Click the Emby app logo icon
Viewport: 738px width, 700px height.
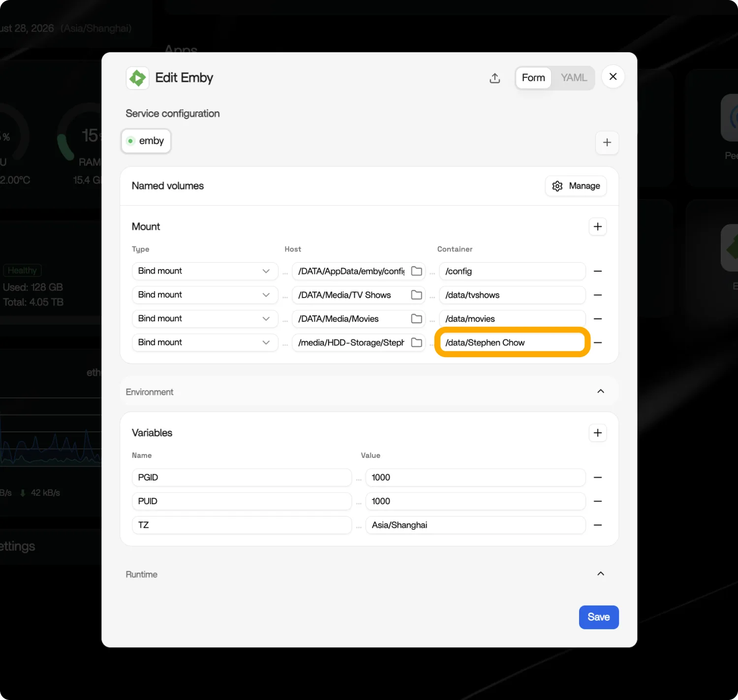[x=137, y=78]
